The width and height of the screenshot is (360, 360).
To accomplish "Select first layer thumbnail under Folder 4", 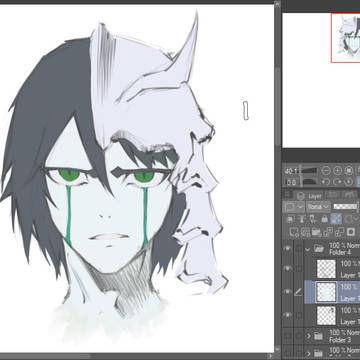I will click(x=326, y=268).
